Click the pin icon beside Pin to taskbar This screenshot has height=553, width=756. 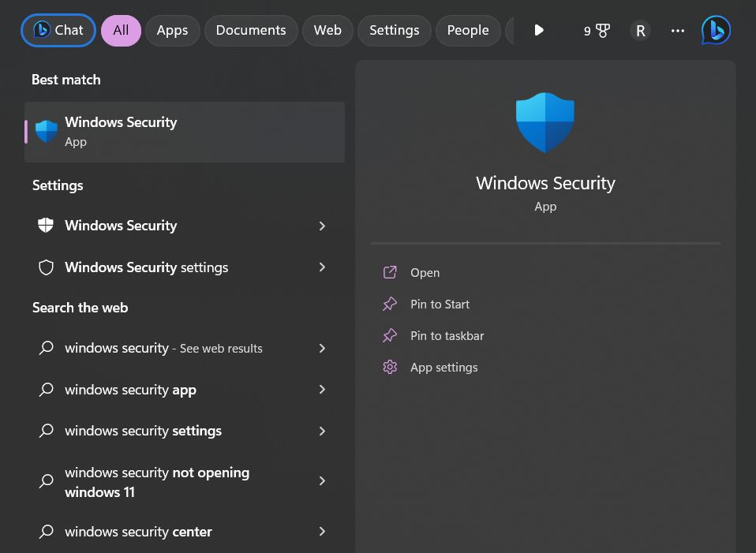click(x=390, y=335)
